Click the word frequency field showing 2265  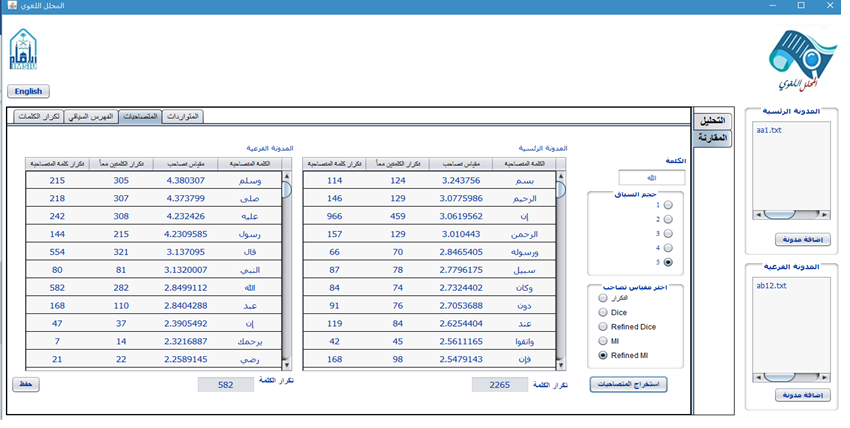click(x=499, y=385)
